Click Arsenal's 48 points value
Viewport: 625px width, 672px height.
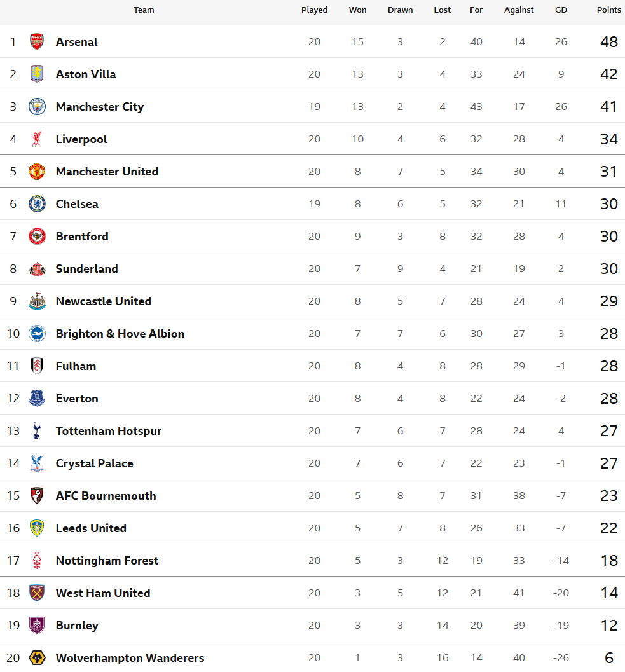pos(608,42)
